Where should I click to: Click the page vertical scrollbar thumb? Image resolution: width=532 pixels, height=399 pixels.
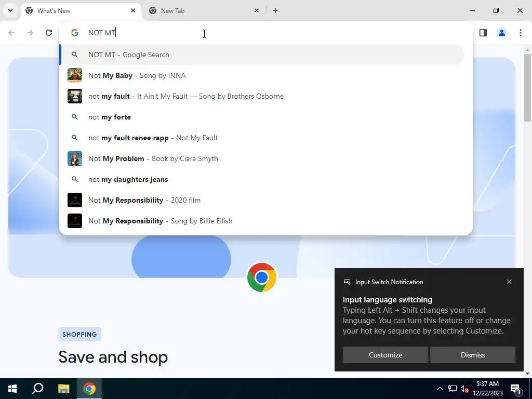click(x=527, y=87)
